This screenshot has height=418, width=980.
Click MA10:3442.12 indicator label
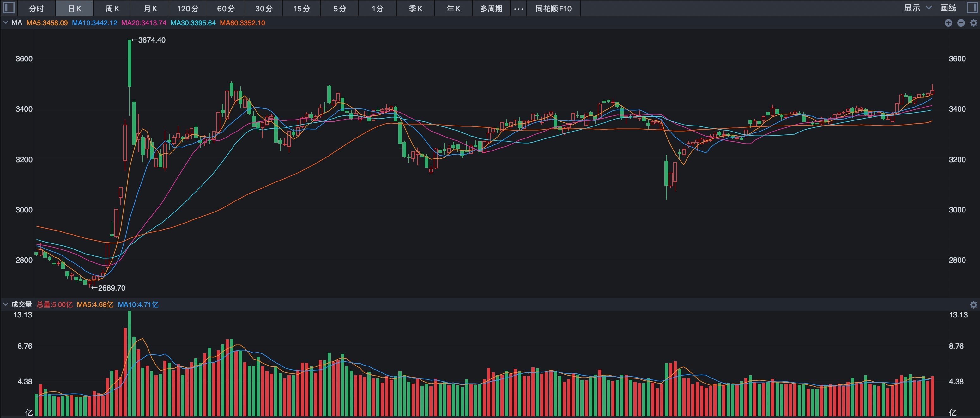tap(95, 23)
